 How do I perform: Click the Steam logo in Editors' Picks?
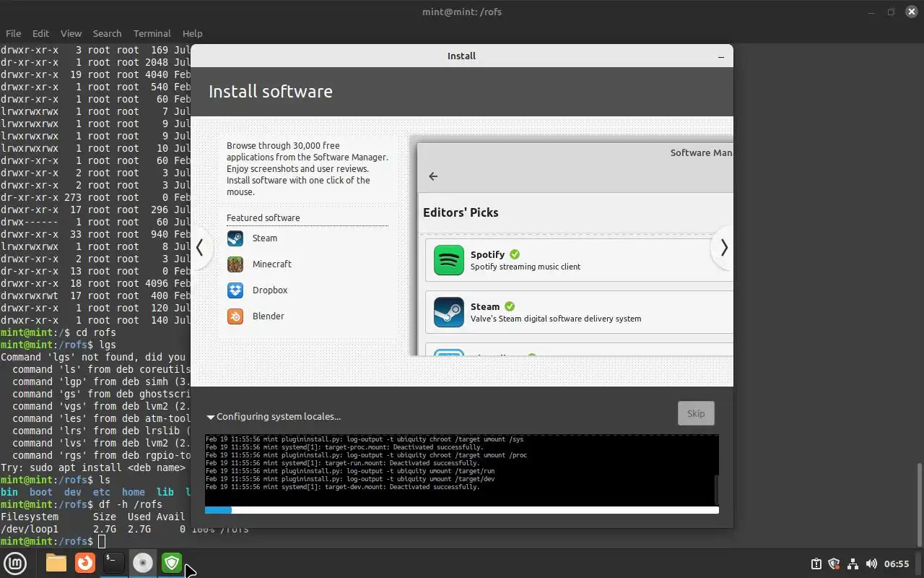449,312
